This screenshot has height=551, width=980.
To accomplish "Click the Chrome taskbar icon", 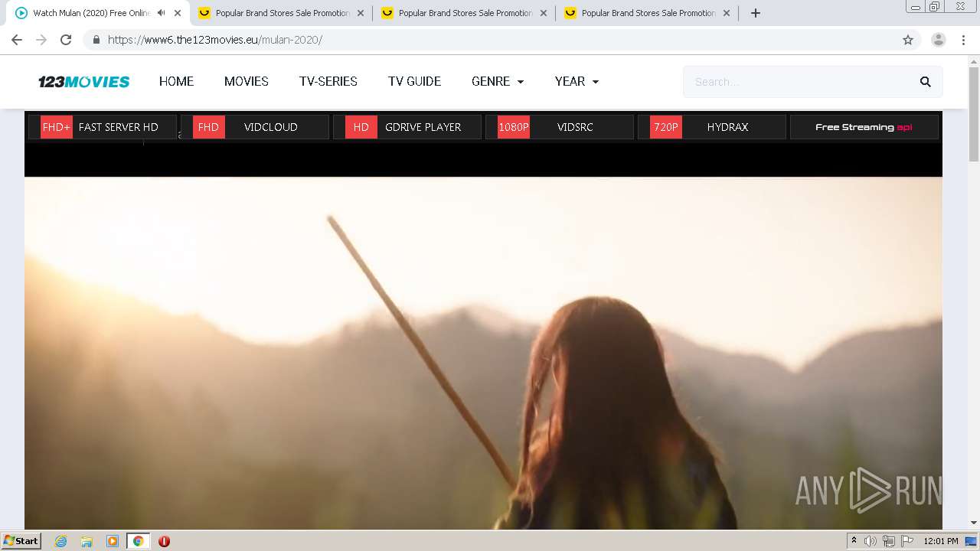I will coord(139,541).
